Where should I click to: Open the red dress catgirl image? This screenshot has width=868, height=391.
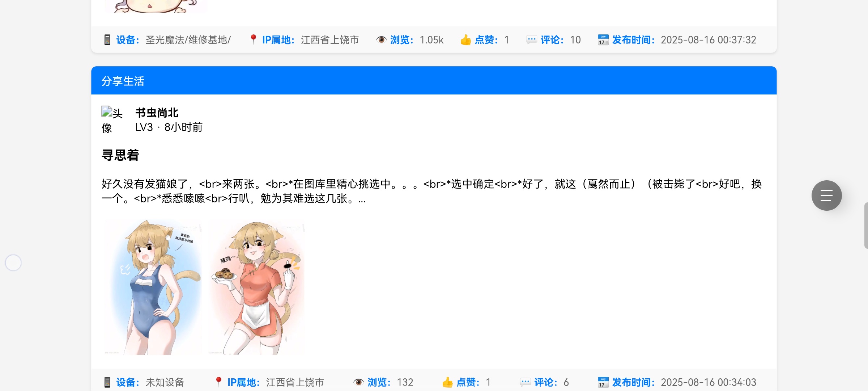click(x=257, y=287)
